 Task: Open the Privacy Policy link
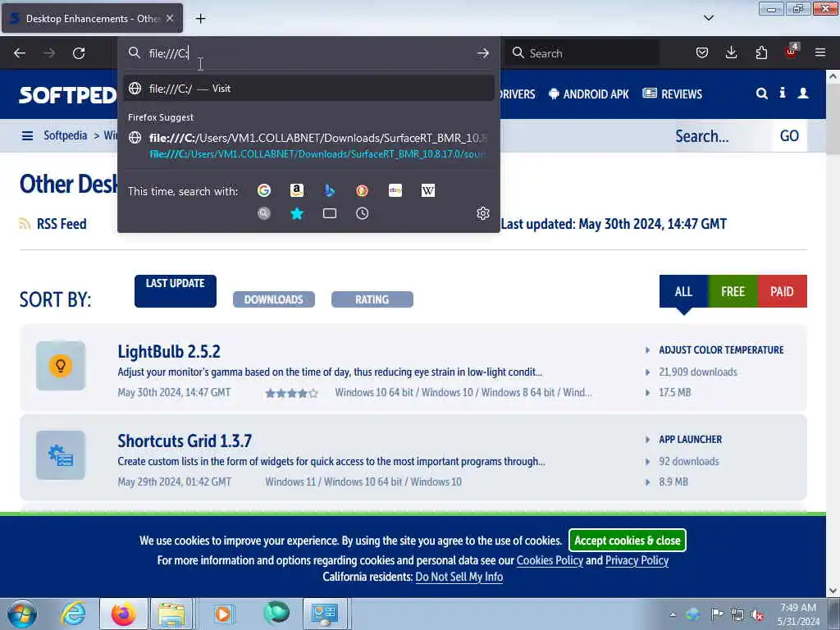point(637,560)
